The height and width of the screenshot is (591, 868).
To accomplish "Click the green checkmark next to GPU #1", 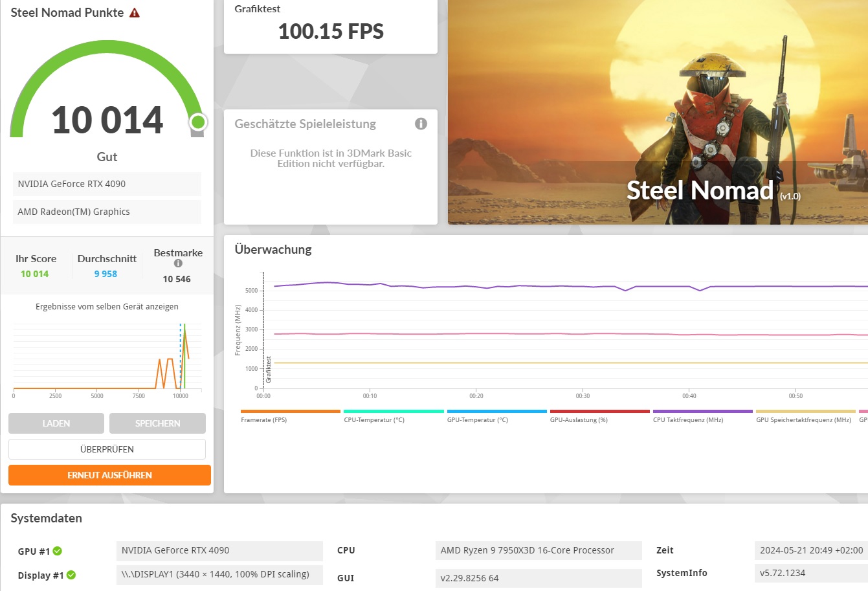I will (57, 551).
